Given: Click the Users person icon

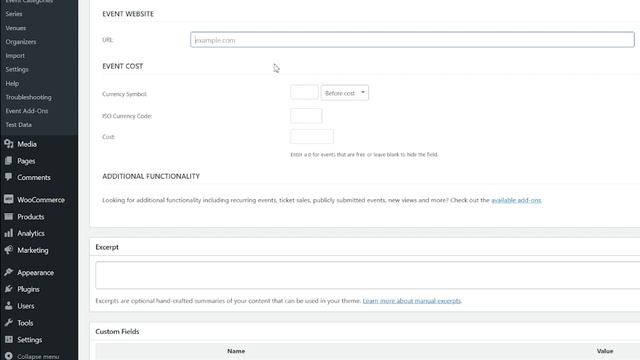Looking at the screenshot, I should [x=9, y=306].
